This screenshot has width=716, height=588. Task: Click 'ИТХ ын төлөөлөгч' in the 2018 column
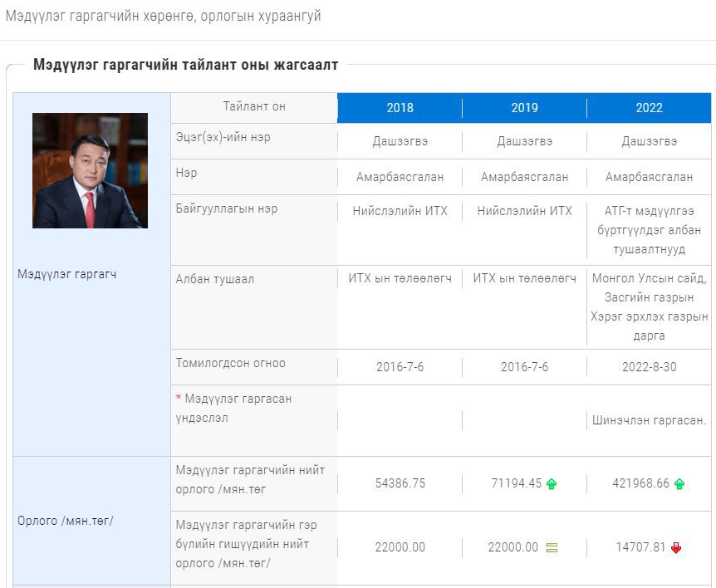(x=400, y=278)
